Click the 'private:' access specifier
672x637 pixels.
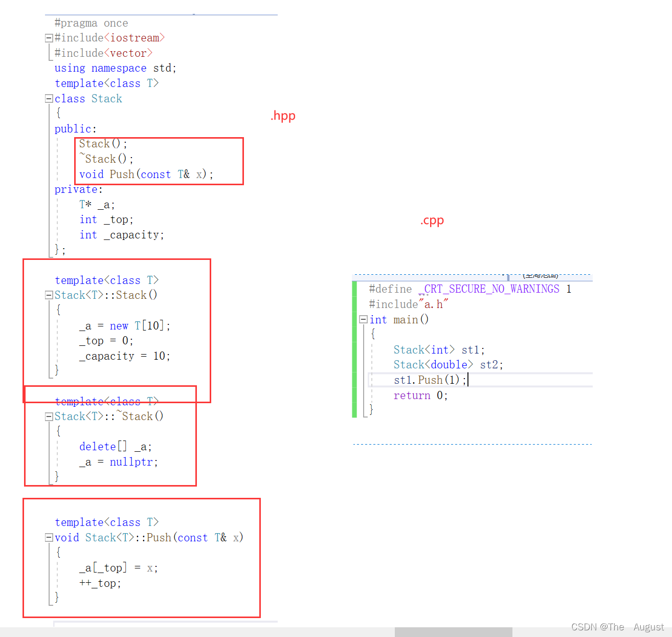click(x=78, y=189)
